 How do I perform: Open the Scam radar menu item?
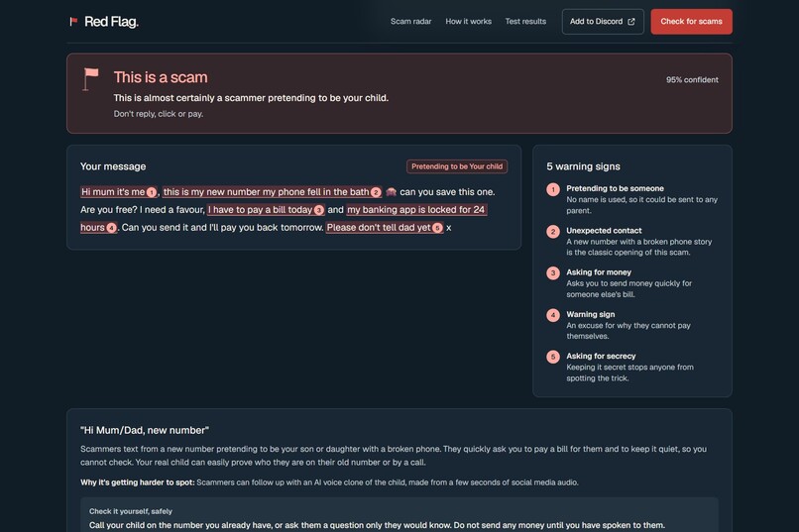[410, 22]
